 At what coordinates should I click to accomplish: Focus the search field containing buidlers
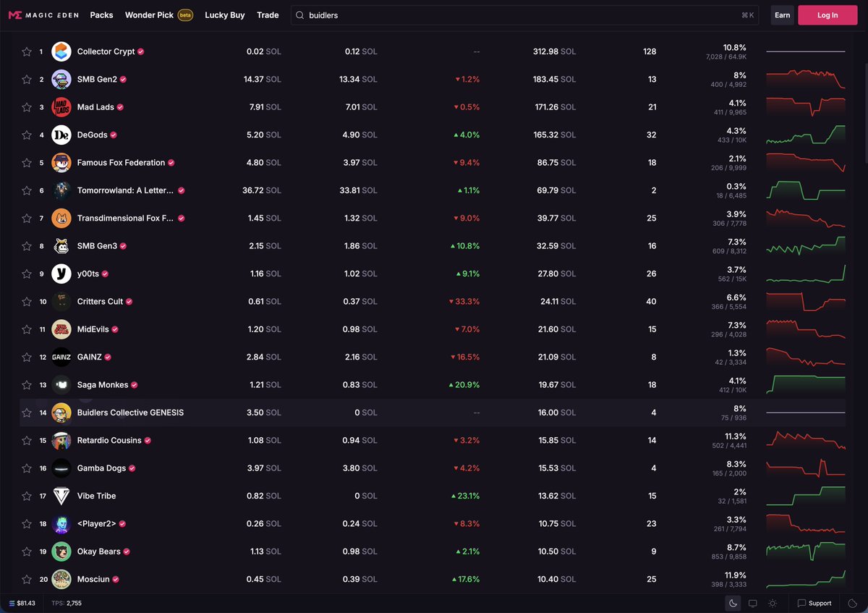(524, 15)
